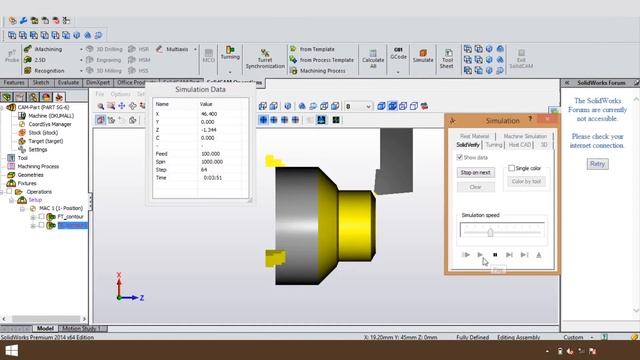640x360 pixels.
Task: Click the Turning operations icon
Action: [230, 53]
